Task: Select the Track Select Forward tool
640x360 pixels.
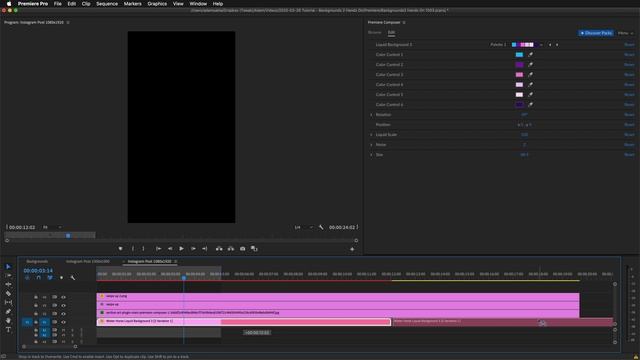Action: click(x=8, y=276)
